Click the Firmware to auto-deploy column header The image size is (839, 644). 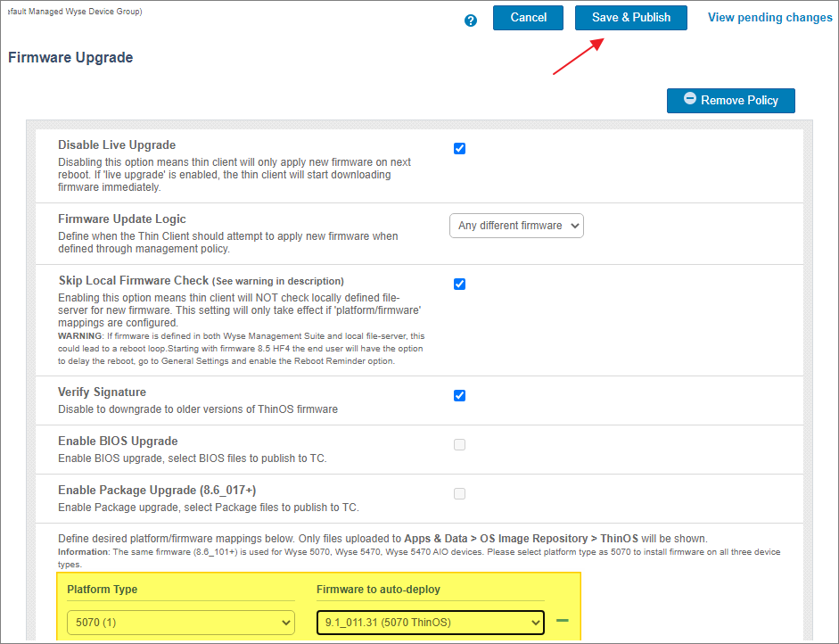coord(378,589)
